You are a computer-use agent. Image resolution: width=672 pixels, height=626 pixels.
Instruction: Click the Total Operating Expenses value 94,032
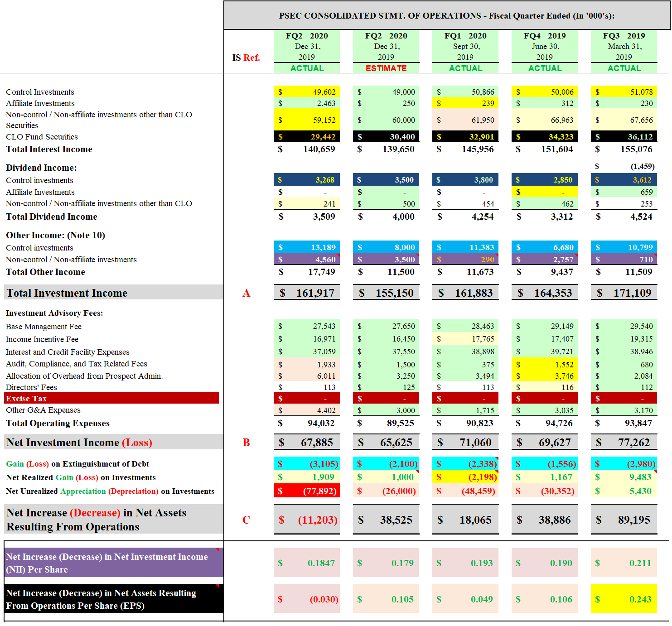click(x=321, y=423)
